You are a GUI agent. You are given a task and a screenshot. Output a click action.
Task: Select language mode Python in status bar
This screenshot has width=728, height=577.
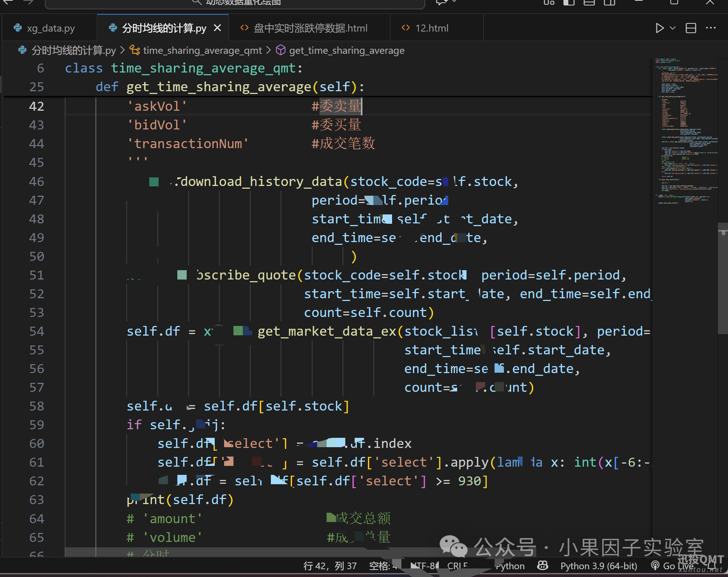point(510,566)
